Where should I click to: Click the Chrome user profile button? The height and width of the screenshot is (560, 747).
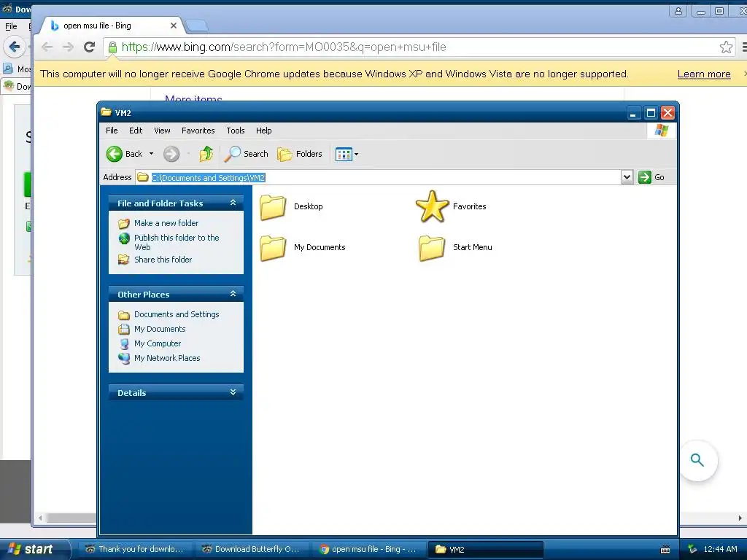tap(678, 11)
